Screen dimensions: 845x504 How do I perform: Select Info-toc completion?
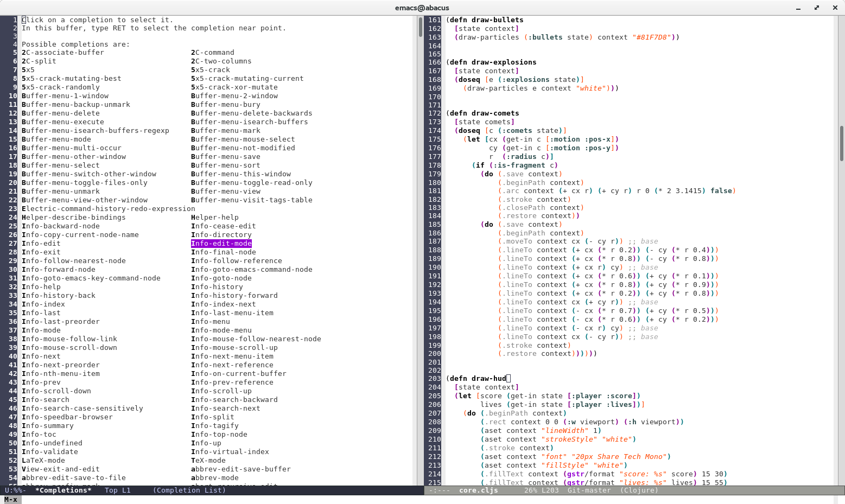pyautogui.click(x=39, y=435)
